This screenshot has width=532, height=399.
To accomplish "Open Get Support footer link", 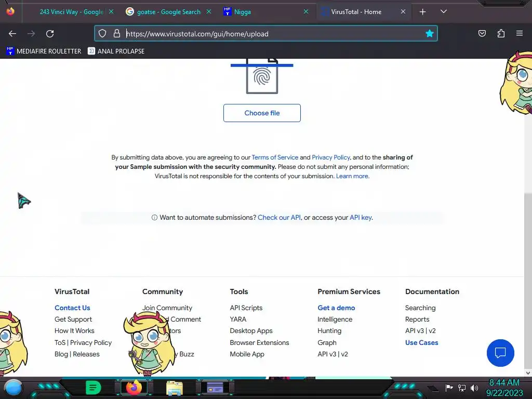I will (73, 320).
